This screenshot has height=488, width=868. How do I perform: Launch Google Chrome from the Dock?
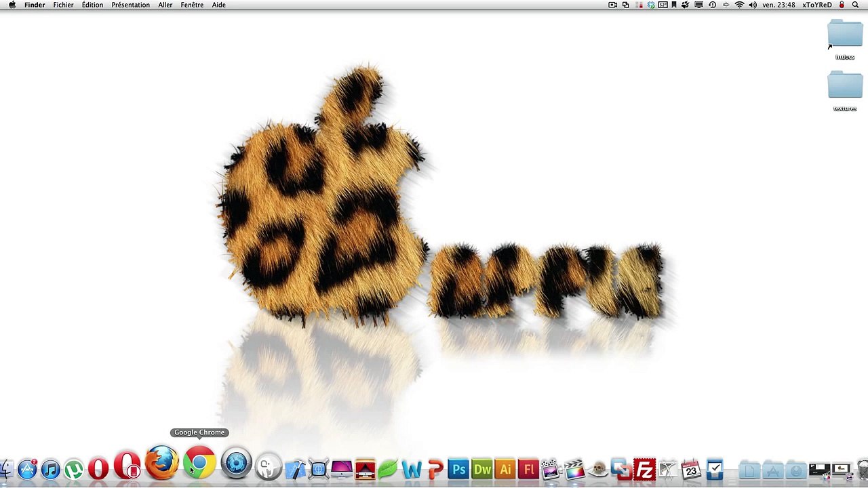point(199,463)
